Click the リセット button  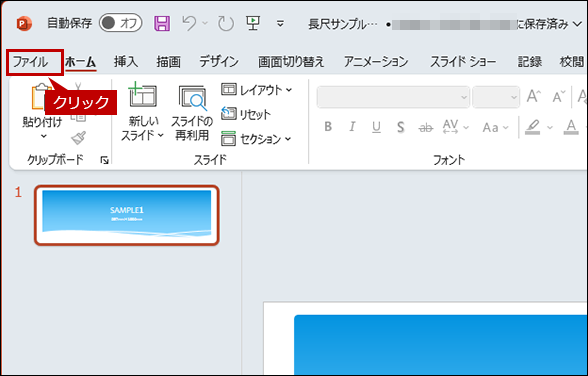coord(246,114)
